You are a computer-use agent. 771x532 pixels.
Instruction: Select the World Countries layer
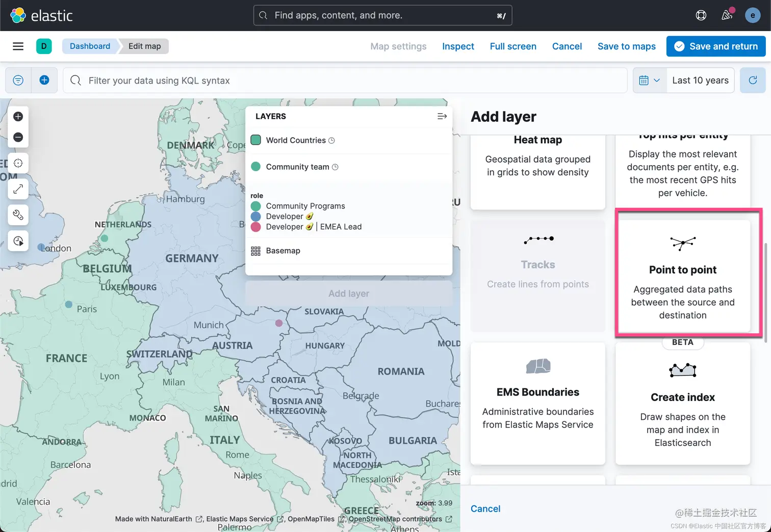click(296, 140)
